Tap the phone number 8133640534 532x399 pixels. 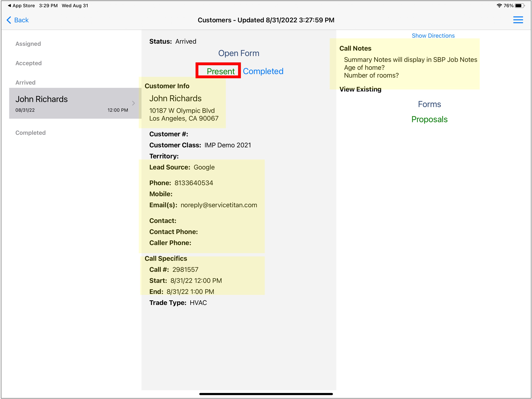[194, 183]
